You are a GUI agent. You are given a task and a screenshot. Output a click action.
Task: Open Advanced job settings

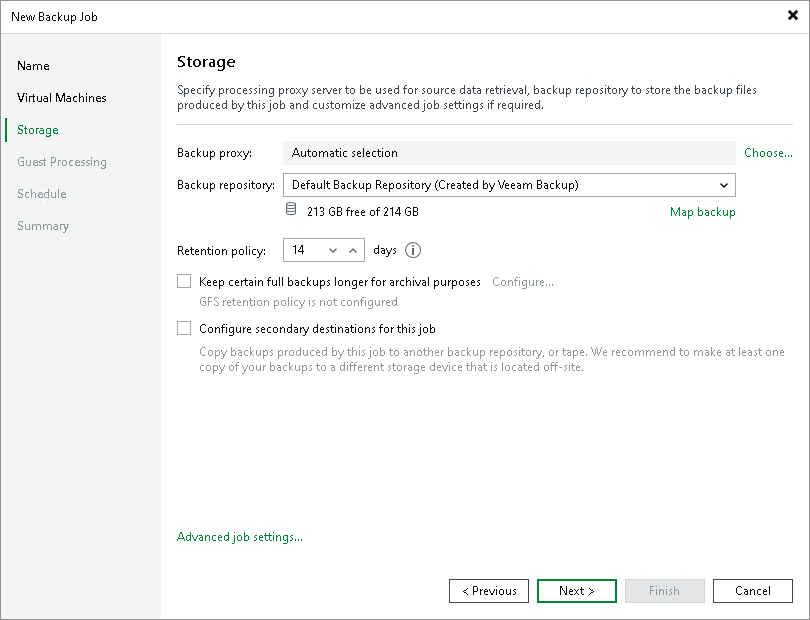[x=240, y=537]
